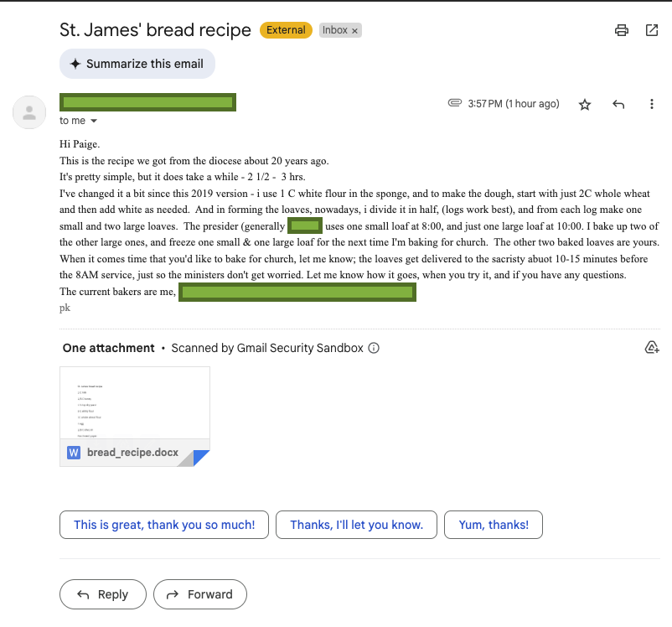Add attachment to Drive icon
This screenshot has width=672, height=627.
coord(651,347)
